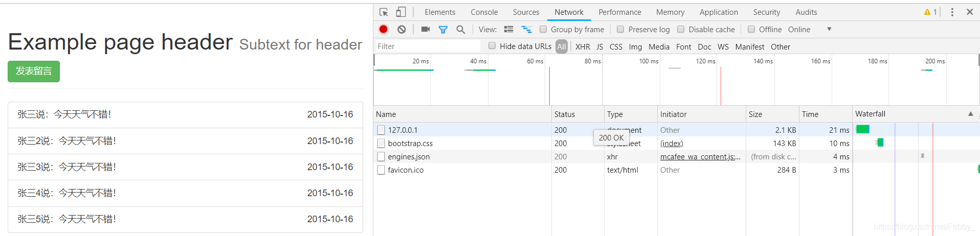
Task: Click the 张三说 comment list item
Action: (x=185, y=114)
